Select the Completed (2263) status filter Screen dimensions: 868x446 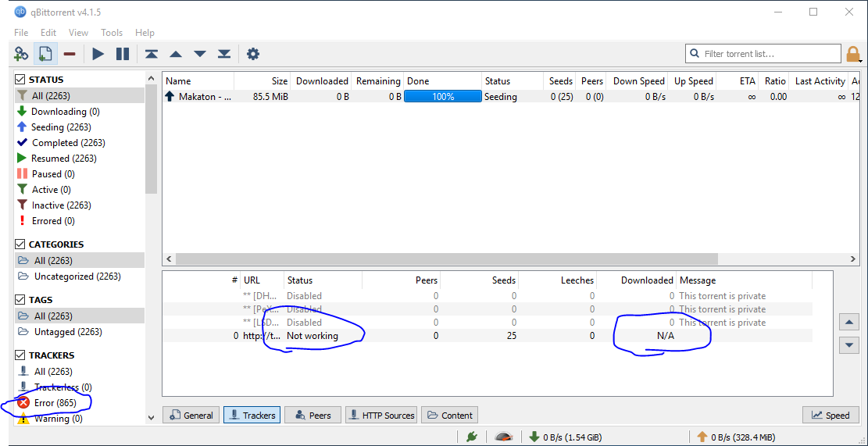coord(68,143)
